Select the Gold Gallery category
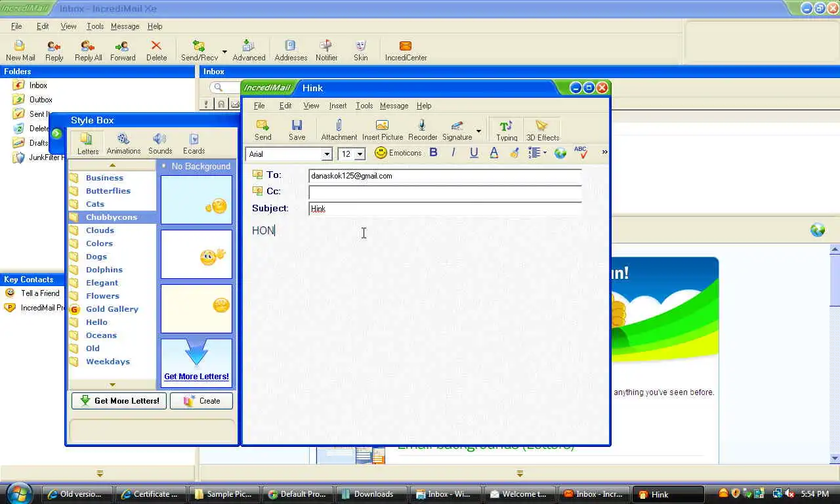 [x=112, y=309]
